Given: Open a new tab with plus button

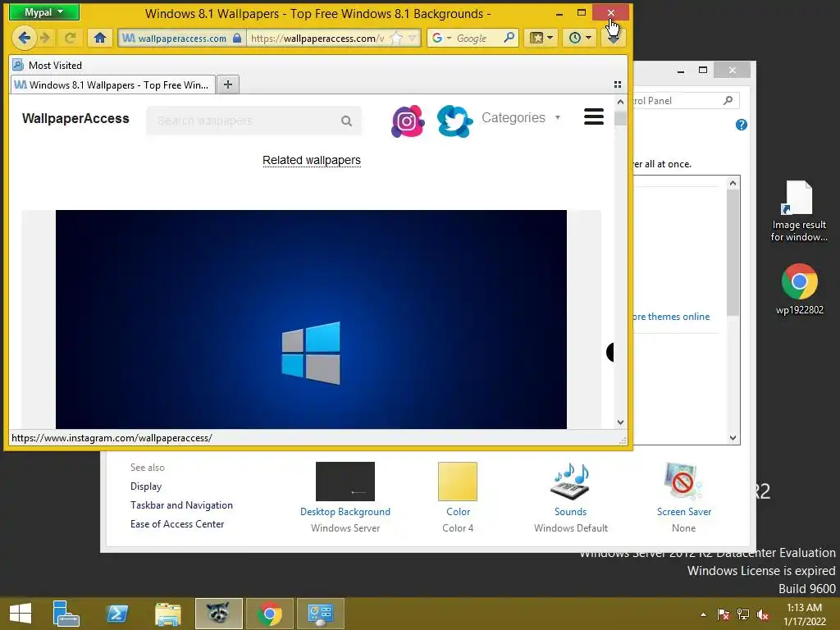Looking at the screenshot, I should click(228, 84).
